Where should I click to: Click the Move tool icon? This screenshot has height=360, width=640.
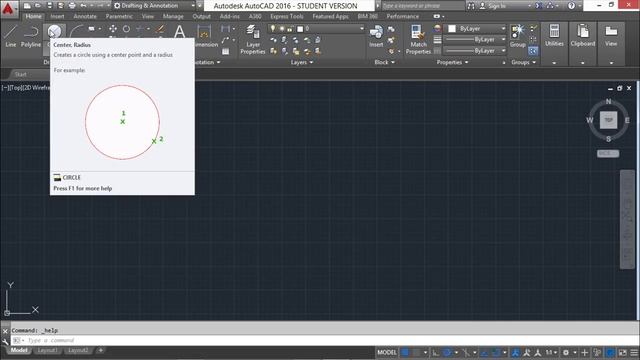(x=113, y=29)
